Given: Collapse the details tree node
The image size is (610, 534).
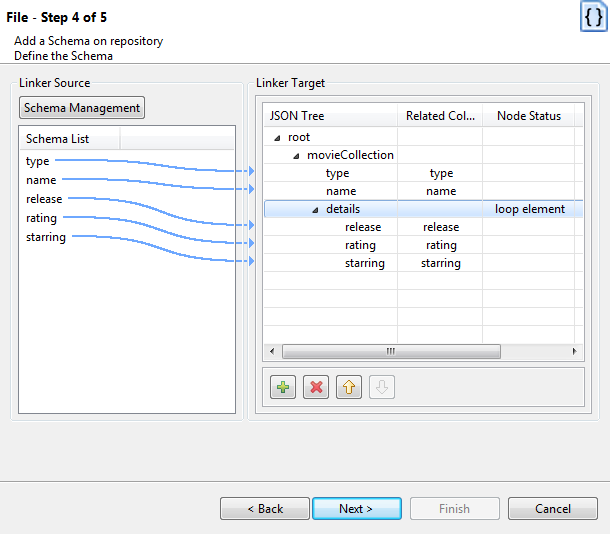Looking at the screenshot, I should [x=315, y=210].
